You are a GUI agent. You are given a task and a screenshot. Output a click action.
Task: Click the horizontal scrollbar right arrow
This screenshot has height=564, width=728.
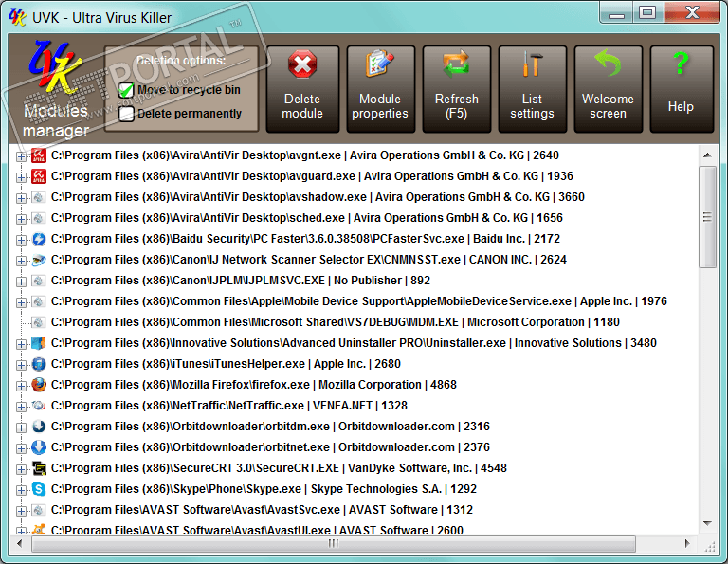(x=687, y=543)
